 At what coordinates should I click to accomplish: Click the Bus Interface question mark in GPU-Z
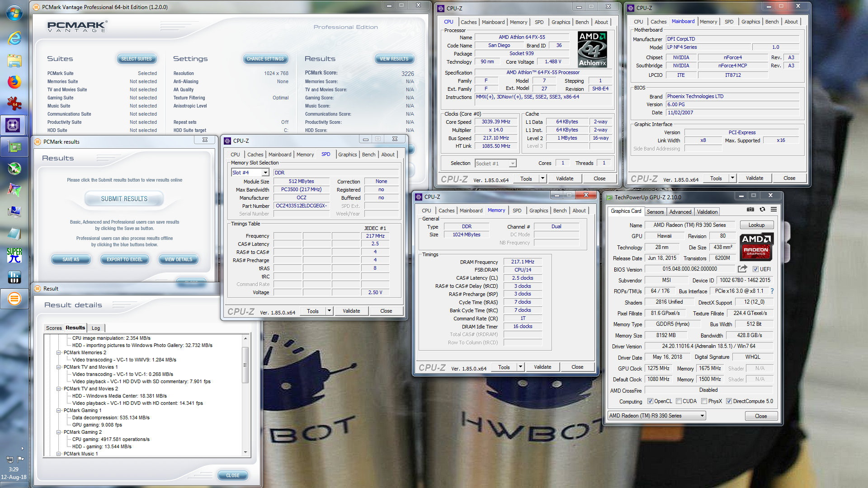(772, 291)
